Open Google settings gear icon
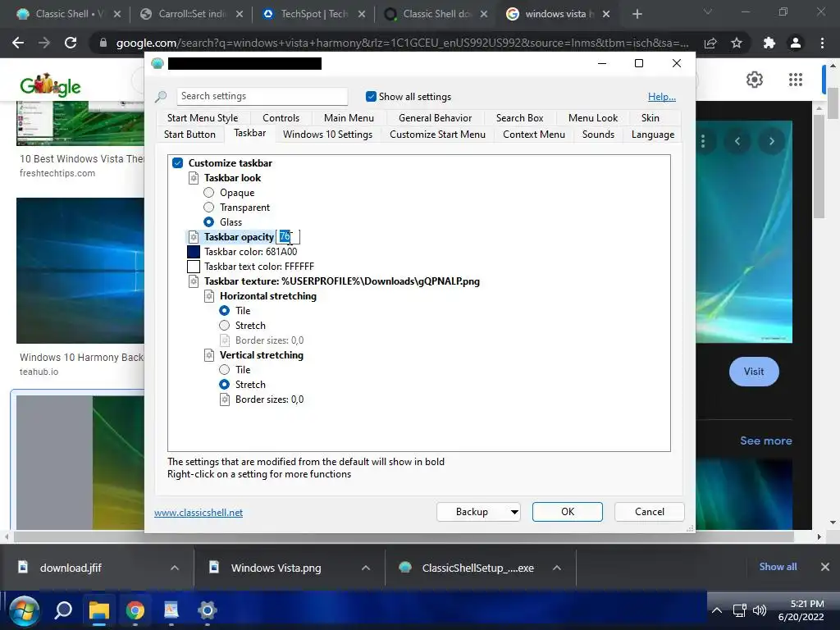Image resolution: width=840 pixels, height=630 pixels. pyautogui.click(x=755, y=80)
